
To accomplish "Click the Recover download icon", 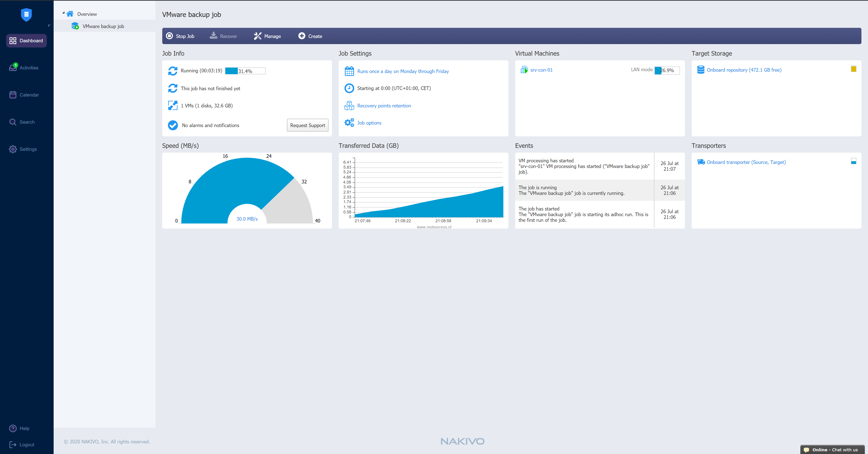I will (214, 35).
